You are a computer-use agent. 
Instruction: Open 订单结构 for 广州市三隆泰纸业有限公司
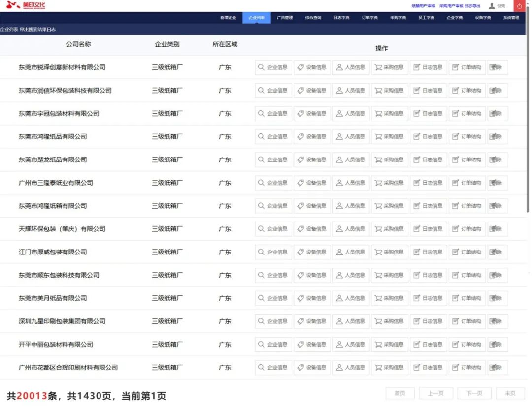point(467,183)
